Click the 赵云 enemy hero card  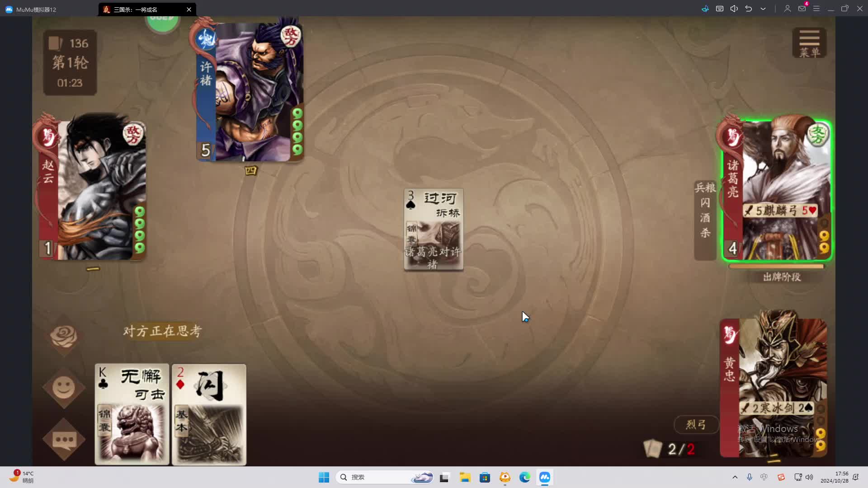pyautogui.click(x=93, y=190)
